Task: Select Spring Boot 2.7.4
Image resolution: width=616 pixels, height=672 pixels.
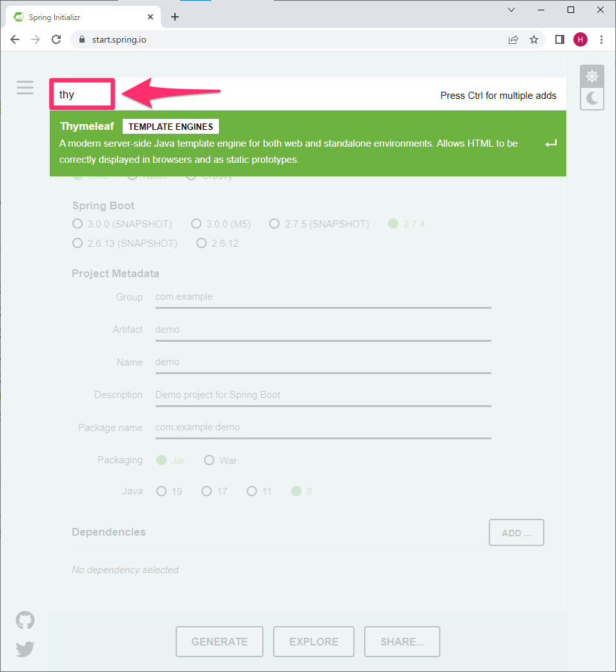Action: point(407,224)
